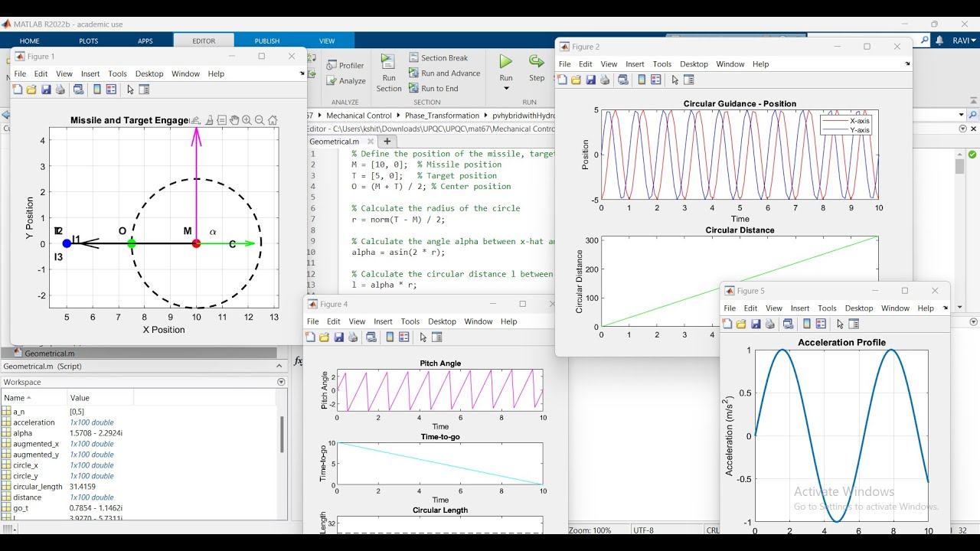Print figure icon in Figure 1 toolbar
Image resolution: width=980 pixels, height=551 pixels.
pyautogui.click(x=60, y=90)
